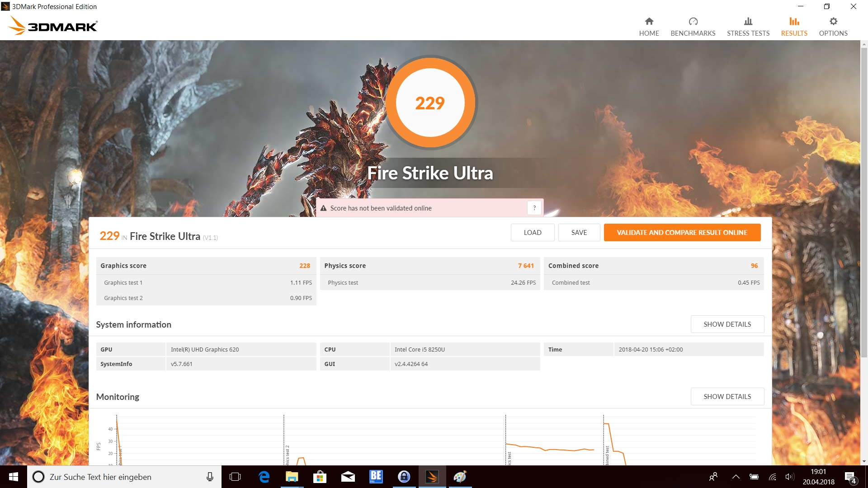The width and height of the screenshot is (868, 488).
Task: Click the validation help question mark
Action: tap(534, 208)
